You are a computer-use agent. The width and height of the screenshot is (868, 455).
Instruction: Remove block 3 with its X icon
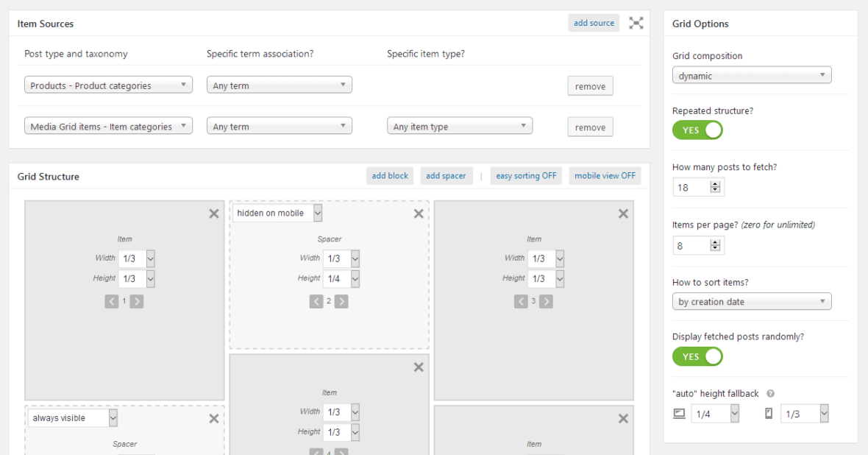tap(623, 214)
